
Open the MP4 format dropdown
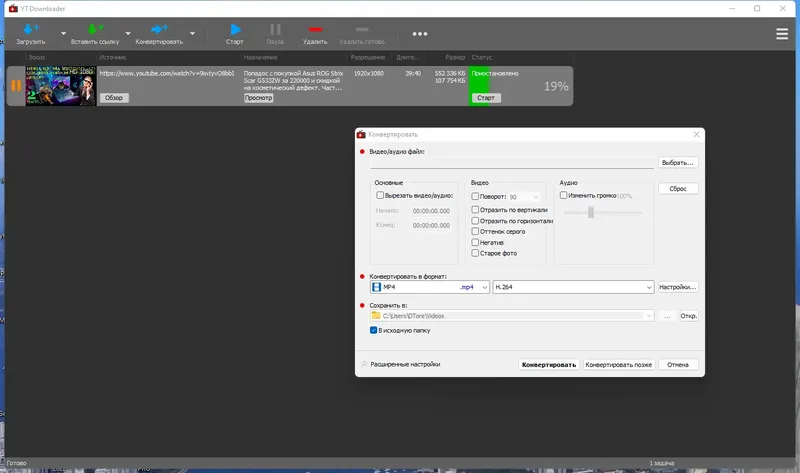click(430, 287)
